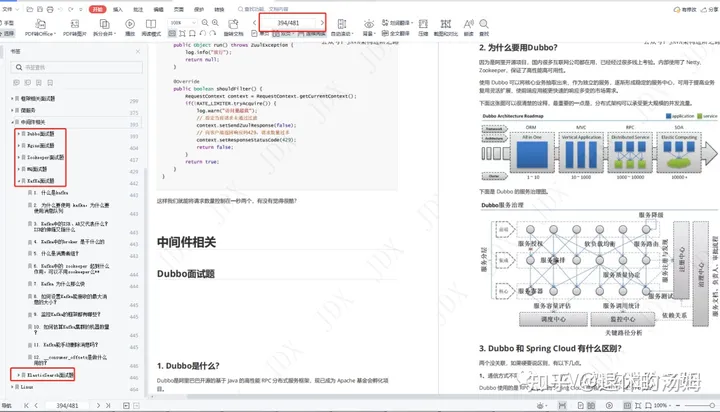The image size is (720, 412).
Task: Select the 选择 selection tool mode
Action: (x=8, y=34)
